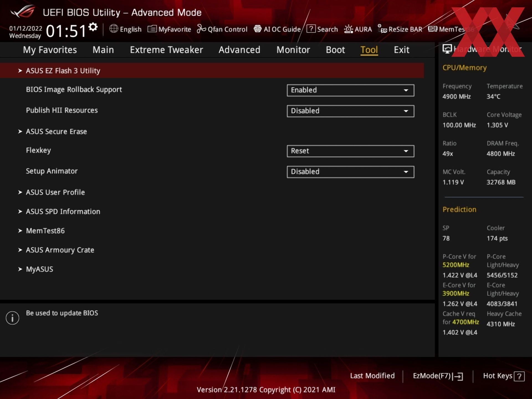Click Last Modified at the bottom
Image resolution: width=532 pixels, height=399 pixels.
point(372,376)
